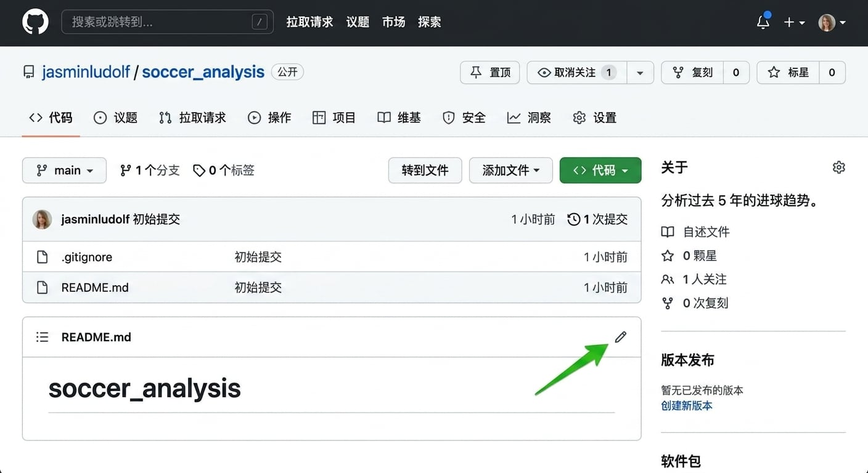
Task: Click the 公开 visibility badge
Action: (287, 72)
